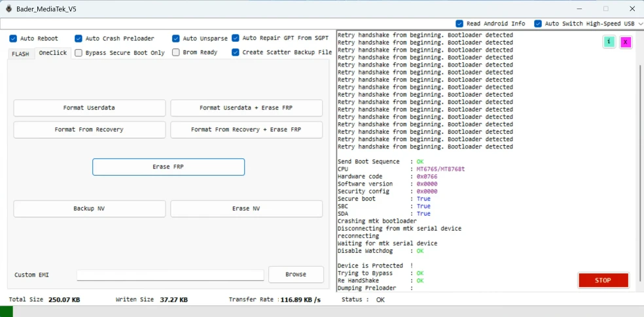Viewport: 644px width, 317px height.
Task: Click the 'Send Boot Sequence' log line
Action: (380, 161)
